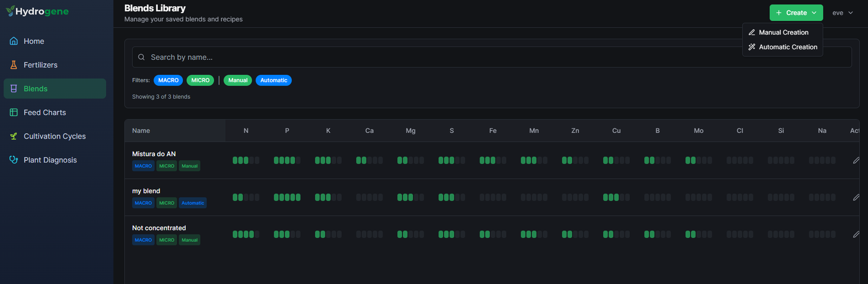The width and height of the screenshot is (868, 284).
Task: Edit the Not concentrated blend
Action: 856,234
